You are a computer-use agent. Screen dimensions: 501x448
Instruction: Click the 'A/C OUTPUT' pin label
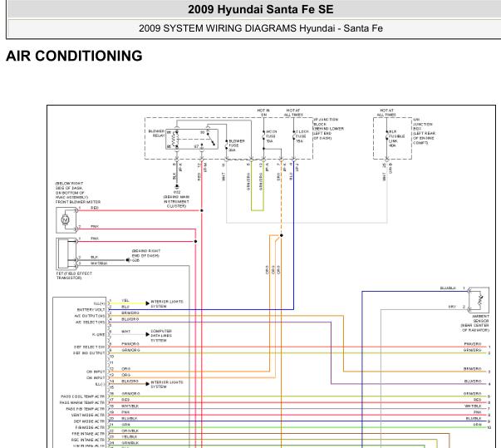(90, 316)
